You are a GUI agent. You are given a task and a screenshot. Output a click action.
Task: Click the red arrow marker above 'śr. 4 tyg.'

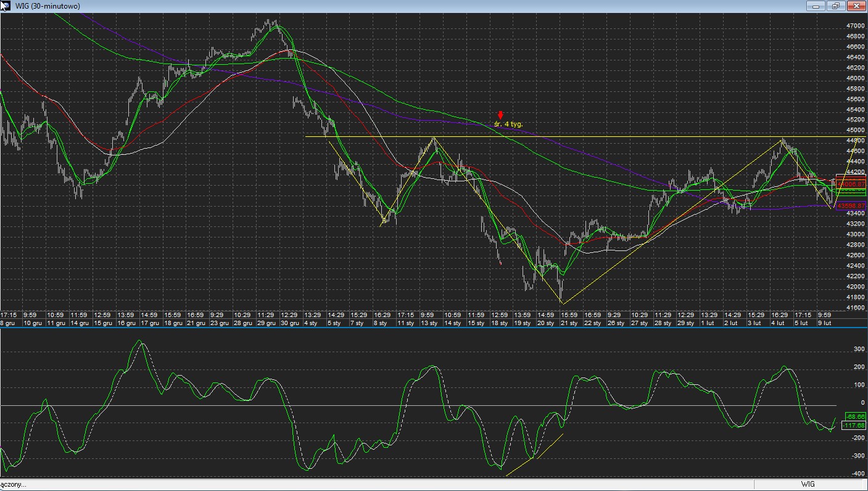[x=500, y=115]
